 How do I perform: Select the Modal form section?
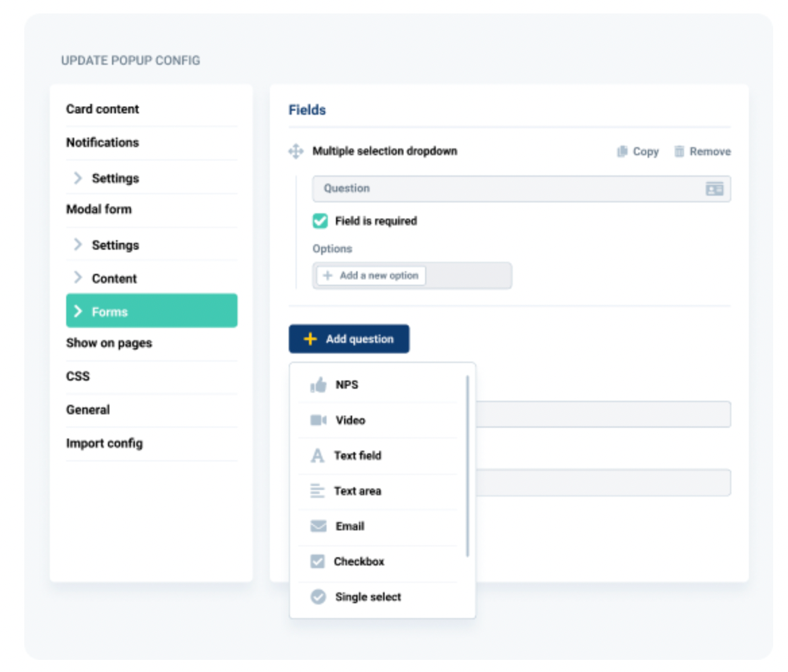(x=99, y=209)
